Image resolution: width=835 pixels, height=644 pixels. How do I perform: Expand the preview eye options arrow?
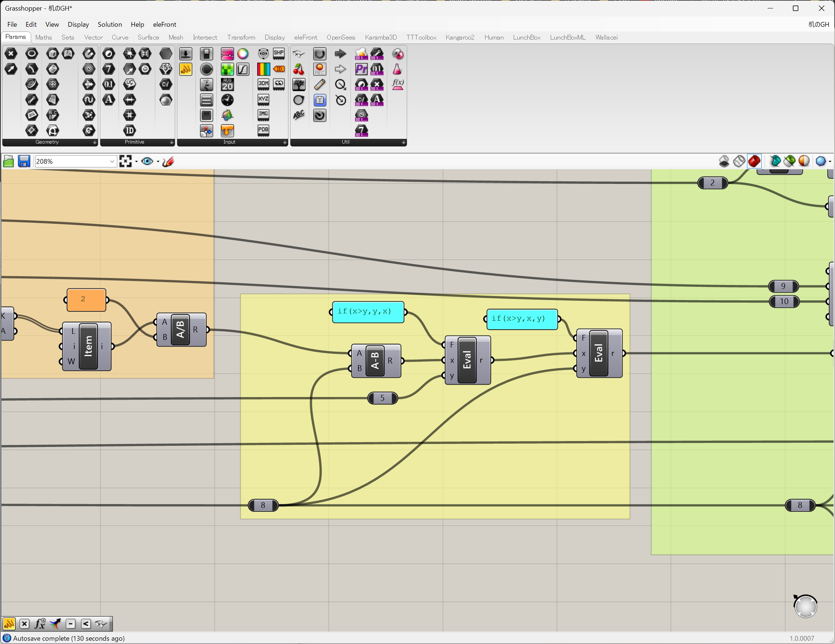(x=158, y=162)
